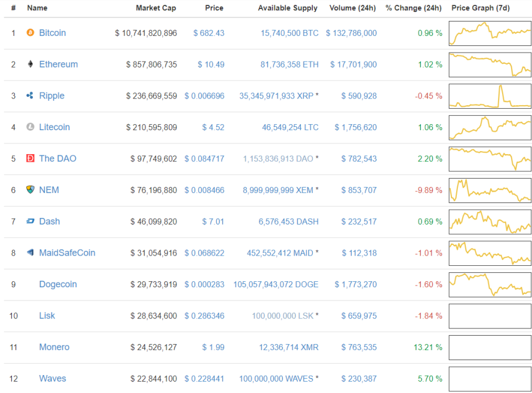This screenshot has height=393, width=532.
Task: Open The DAO link
Action: pyautogui.click(x=58, y=158)
